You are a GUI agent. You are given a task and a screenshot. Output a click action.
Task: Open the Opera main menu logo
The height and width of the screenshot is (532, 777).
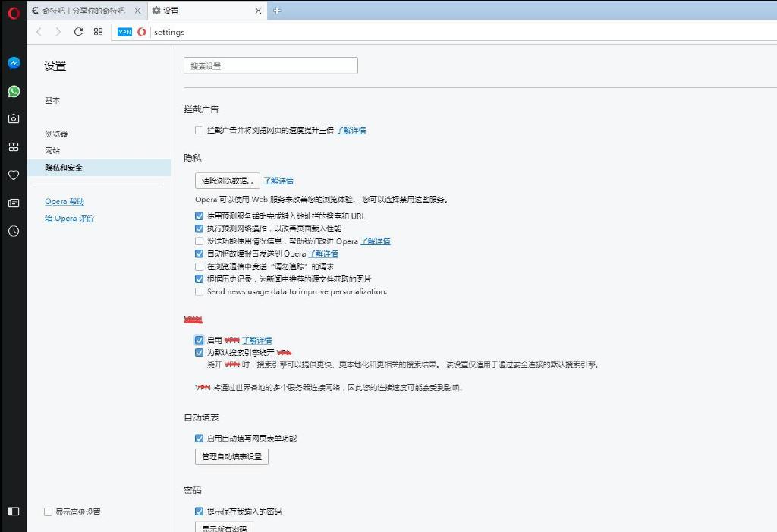[x=13, y=11]
